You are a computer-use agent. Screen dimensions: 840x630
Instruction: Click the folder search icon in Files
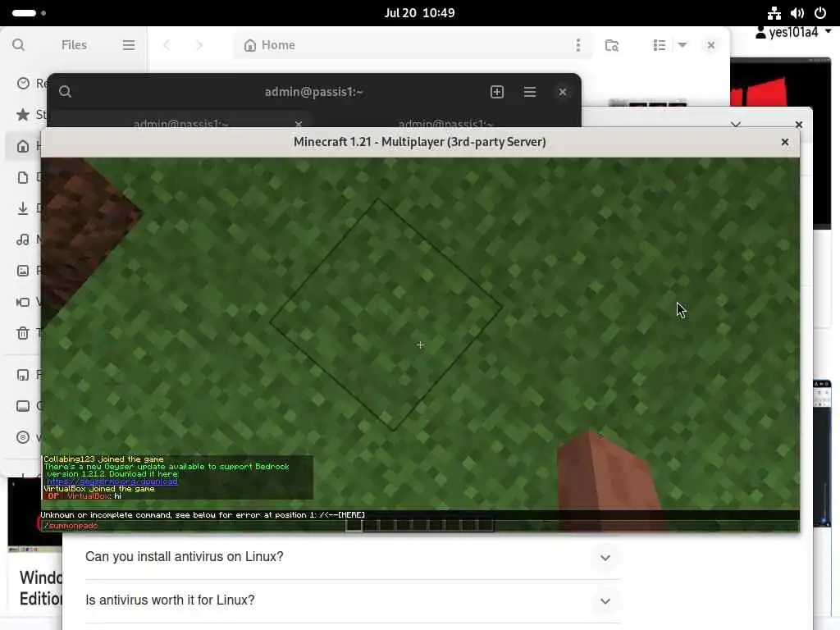(612, 45)
